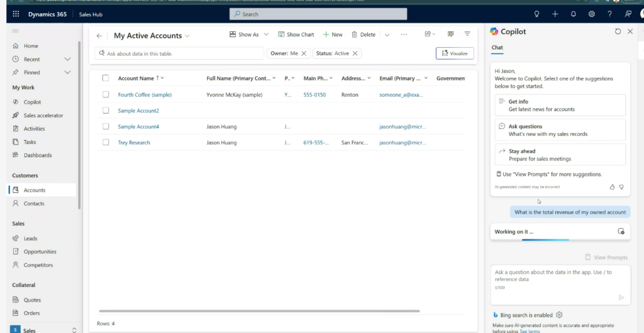644x333 pixels.
Task: Click the horizontal scrollbar under the grid
Action: pyautogui.click(x=260, y=311)
